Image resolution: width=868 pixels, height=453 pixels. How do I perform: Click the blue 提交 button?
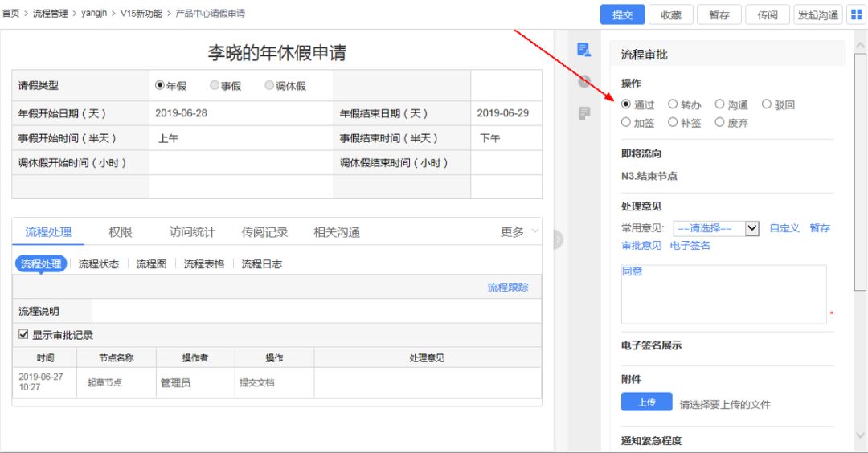[x=623, y=15]
